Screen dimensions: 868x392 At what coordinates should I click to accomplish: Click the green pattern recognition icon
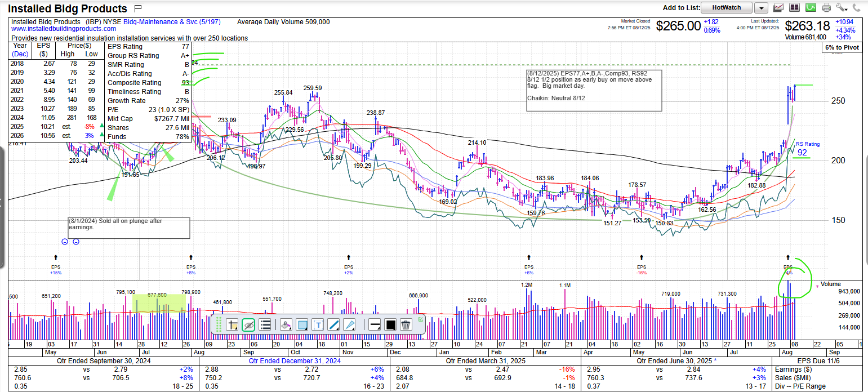pos(811,7)
